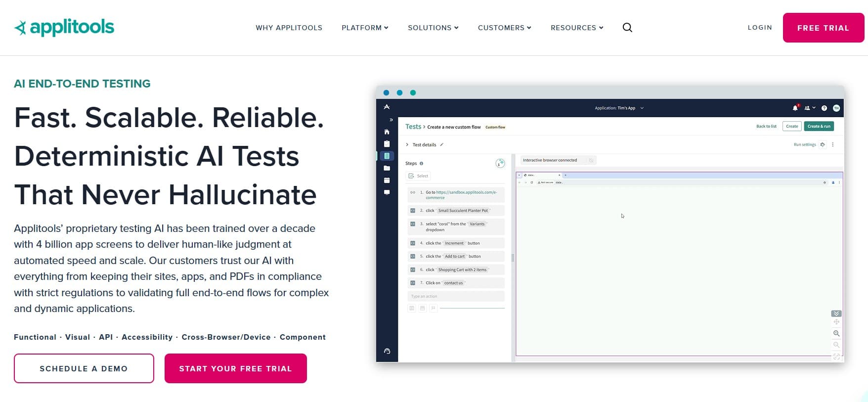Click the Run settings gear icon

click(823, 144)
